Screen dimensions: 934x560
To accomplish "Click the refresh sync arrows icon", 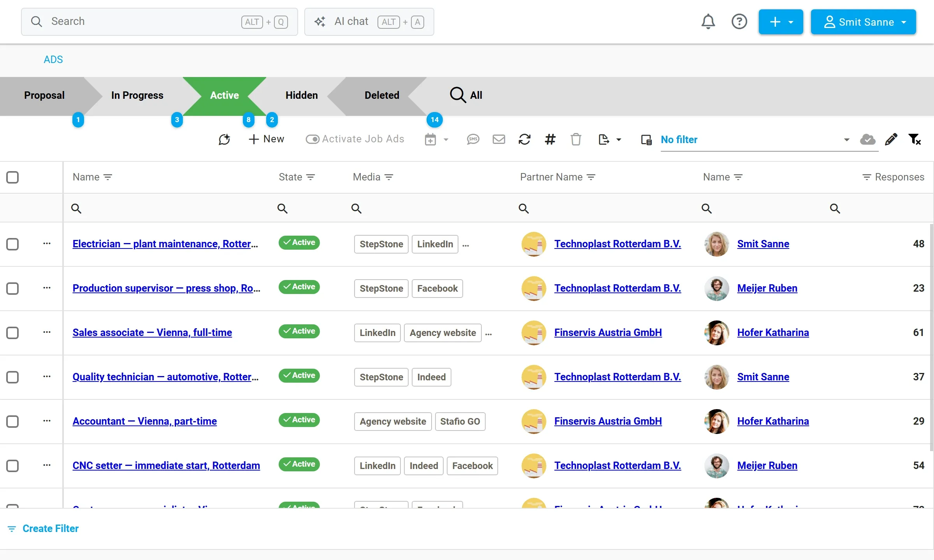I will [x=524, y=139].
